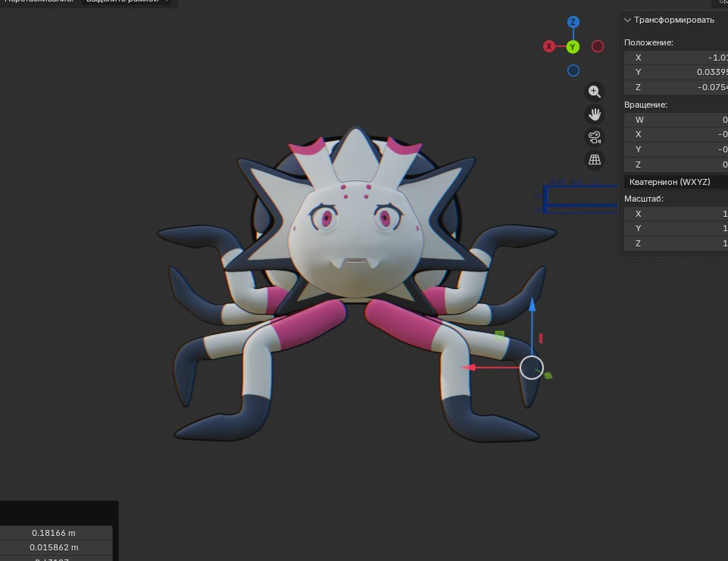Toggle the camera view icon
Image resolution: width=728 pixels, height=561 pixels.
[594, 137]
